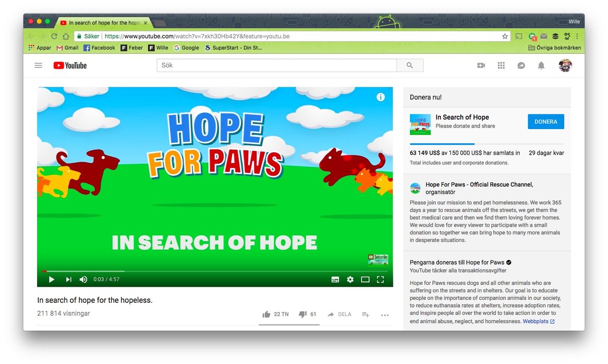Show the video info card icon
608x364 pixels.
pyautogui.click(x=380, y=97)
